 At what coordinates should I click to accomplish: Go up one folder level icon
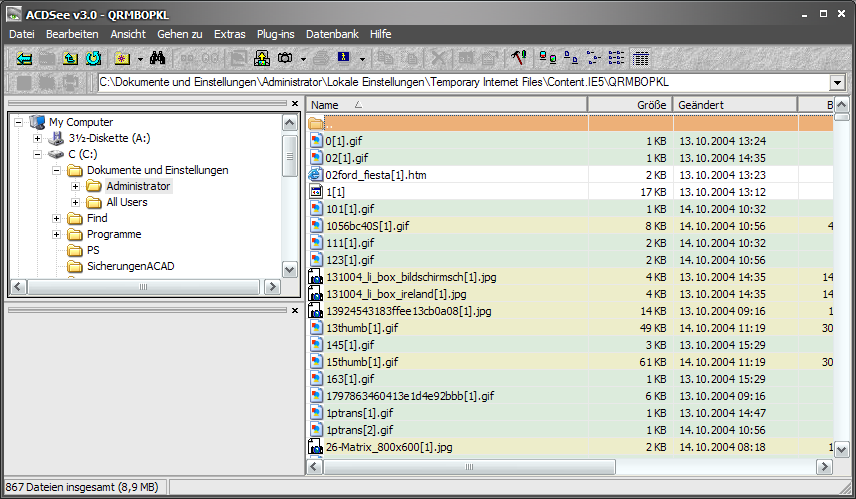click(70, 58)
